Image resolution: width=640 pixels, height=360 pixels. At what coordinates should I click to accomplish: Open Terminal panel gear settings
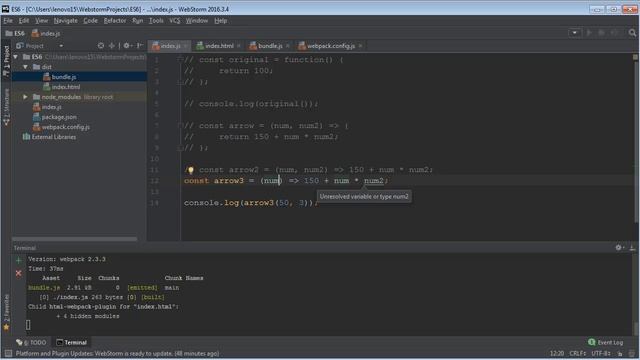[619, 247]
